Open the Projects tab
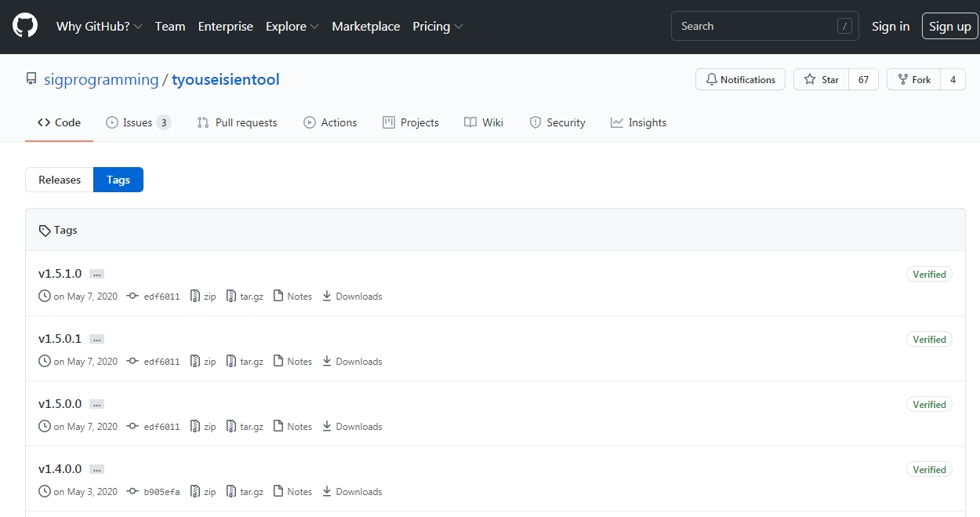980x517 pixels. [411, 122]
